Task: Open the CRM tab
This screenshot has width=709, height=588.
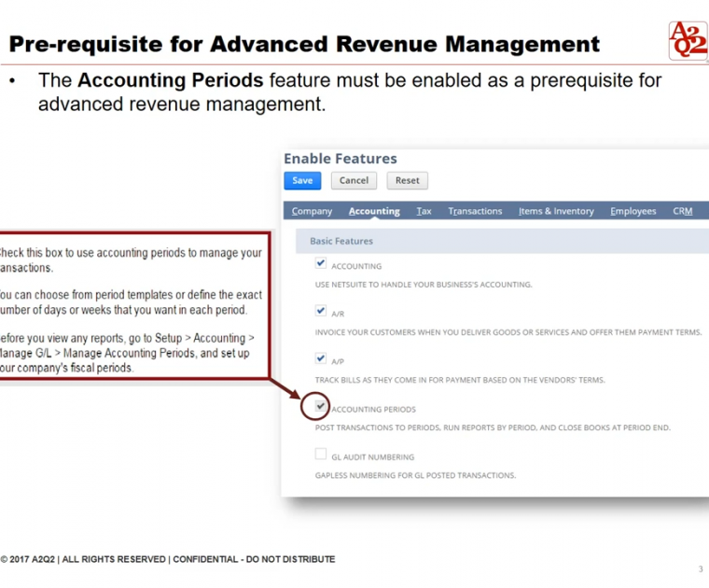Action: pyautogui.click(x=683, y=211)
